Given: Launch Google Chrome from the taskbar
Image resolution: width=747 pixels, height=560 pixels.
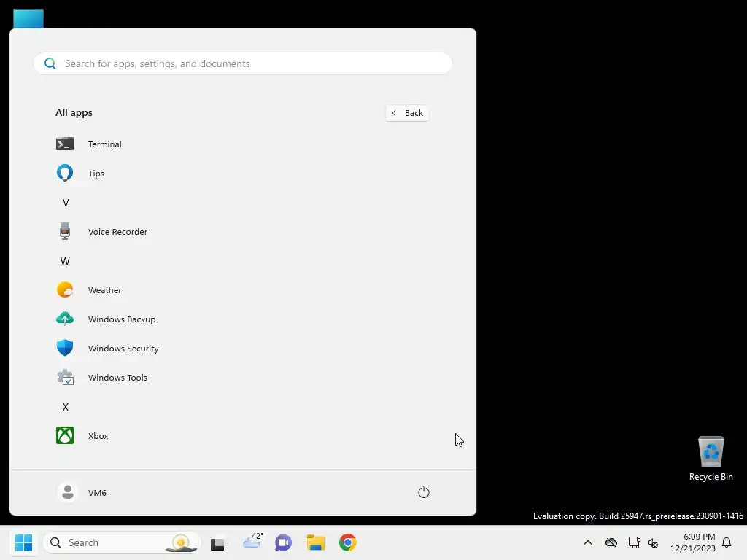Looking at the screenshot, I should [x=348, y=542].
